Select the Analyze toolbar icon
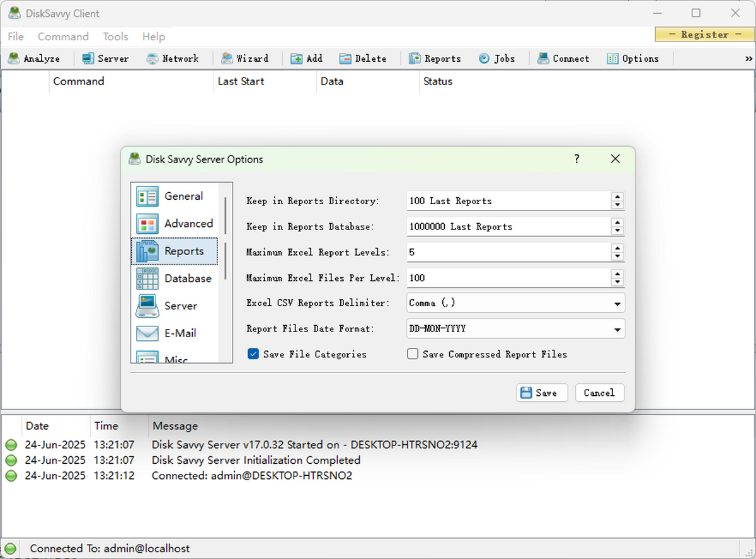Screen dimensions: 756x559 click(x=35, y=58)
